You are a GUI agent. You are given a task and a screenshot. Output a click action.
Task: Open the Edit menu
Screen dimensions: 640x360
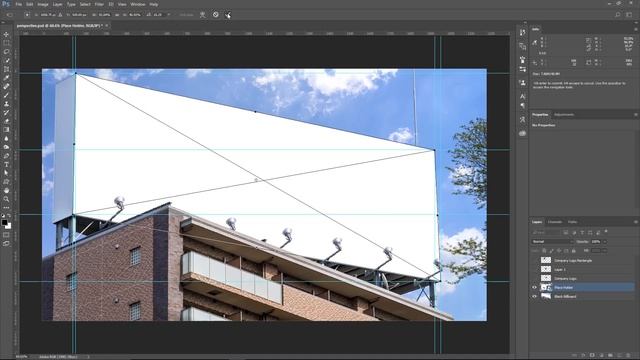coord(29,4)
